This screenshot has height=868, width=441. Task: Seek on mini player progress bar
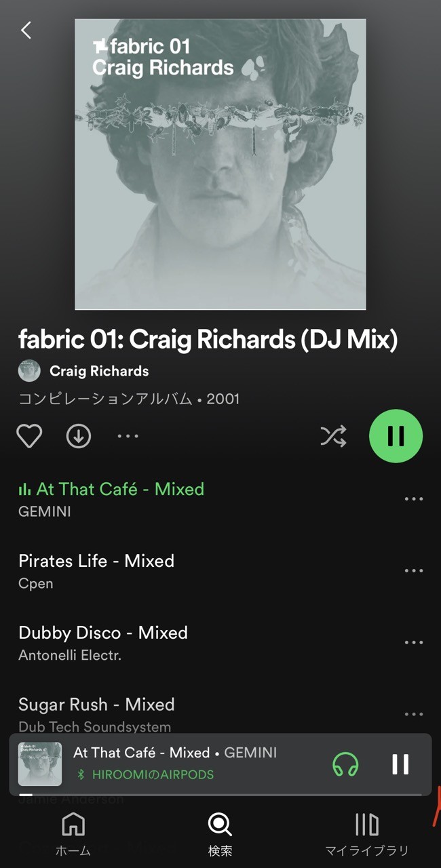(220, 794)
